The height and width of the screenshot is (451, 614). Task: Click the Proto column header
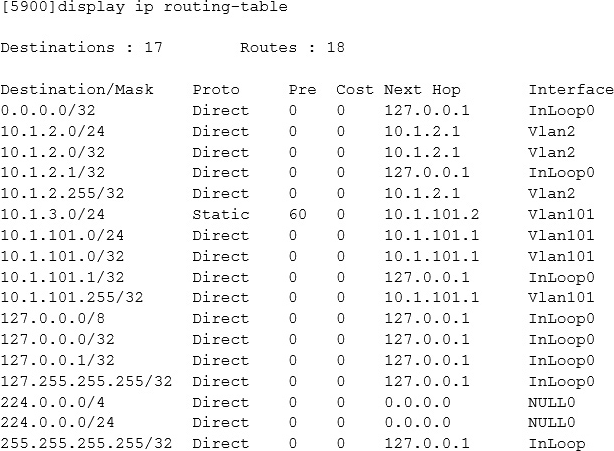pos(216,90)
